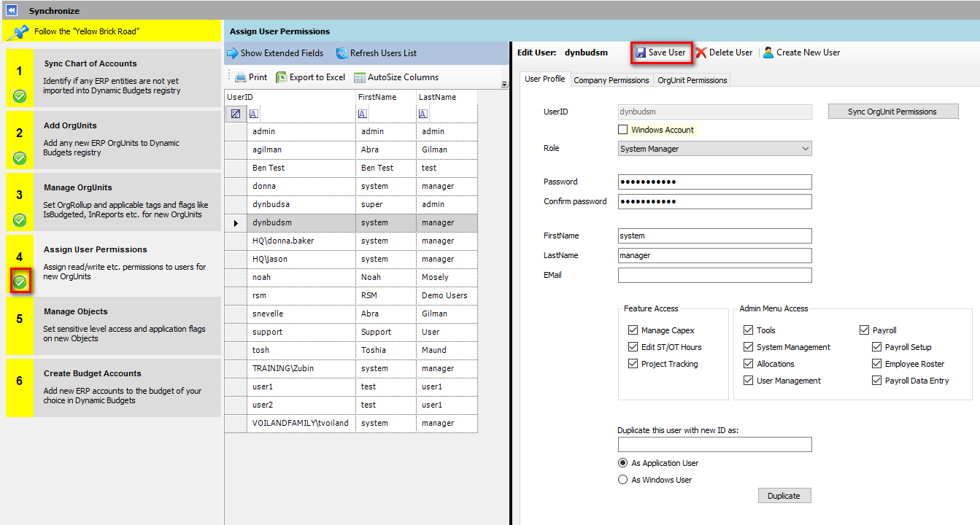Uncheck the Payroll checkbox
980x525 pixels.
[x=865, y=330]
